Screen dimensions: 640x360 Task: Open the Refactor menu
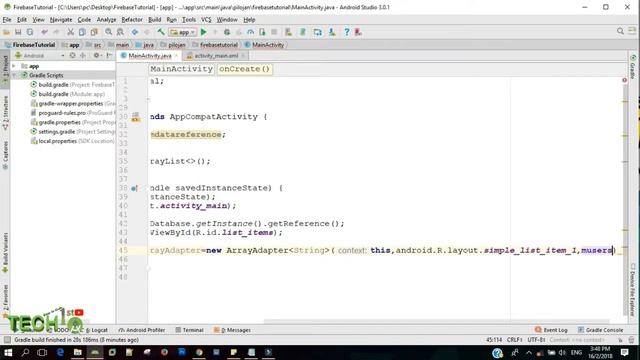(132, 20)
